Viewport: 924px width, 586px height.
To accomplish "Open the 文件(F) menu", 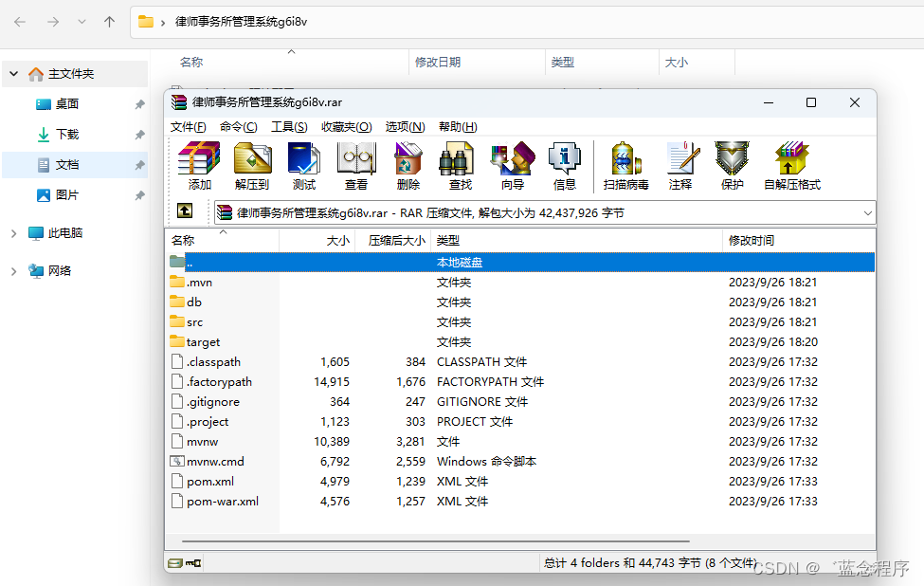I will pyautogui.click(x=188, y=127).
